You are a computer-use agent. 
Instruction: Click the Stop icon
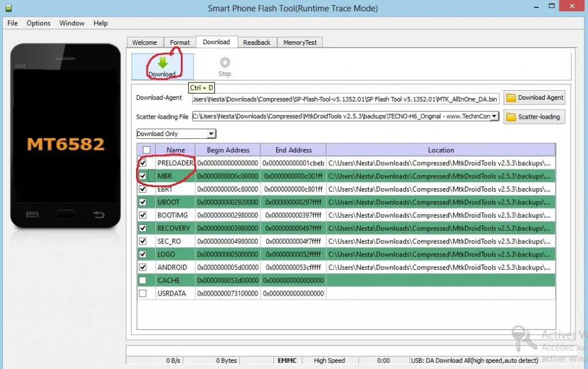click(225, 62)
